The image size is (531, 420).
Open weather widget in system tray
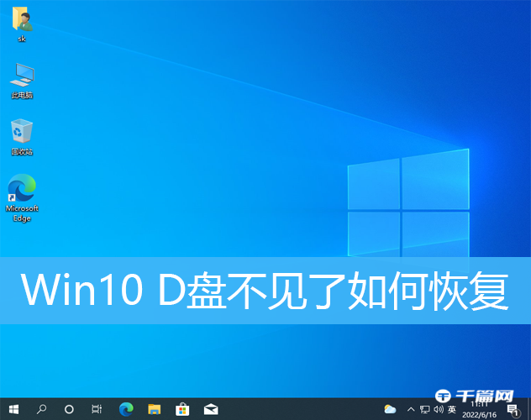click(x=390, y=410)
